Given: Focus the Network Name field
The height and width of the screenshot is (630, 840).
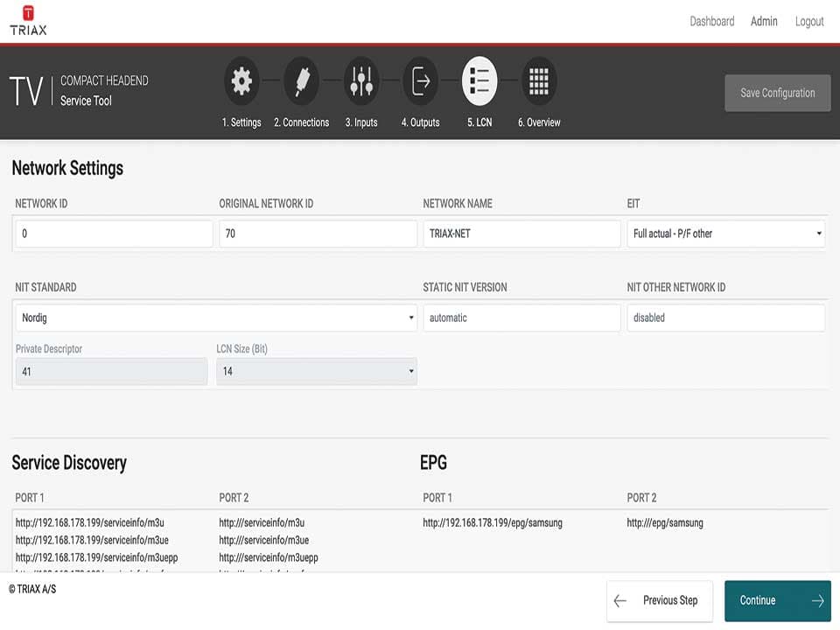Looking at the screenshot, I should 521,234.
